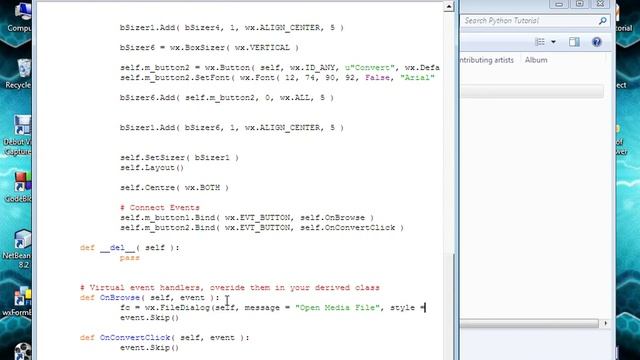640x360 pixels.
Task: Click the 'self.SetSizer( bSizer1 )' line
Action: [179, 157]
